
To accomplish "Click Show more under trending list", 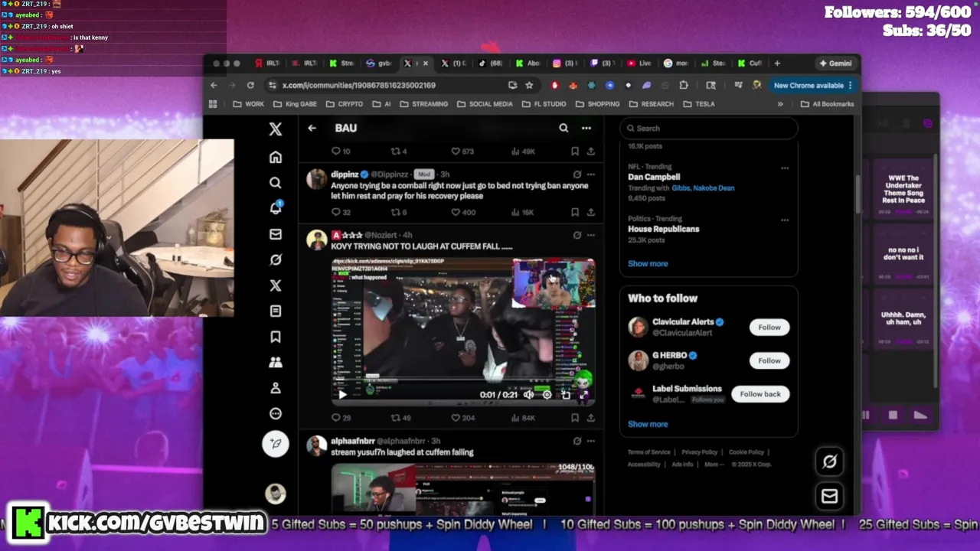I will coord(648,263).
